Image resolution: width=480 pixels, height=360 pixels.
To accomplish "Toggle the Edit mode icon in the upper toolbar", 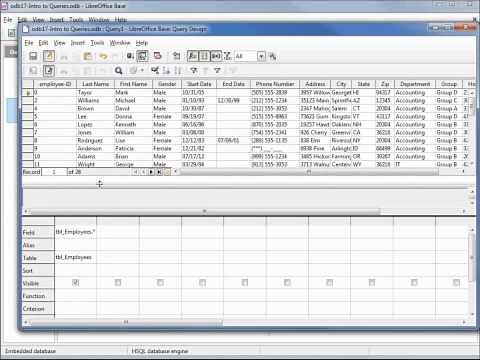I will pyautogui.click(x=49, y=56).
